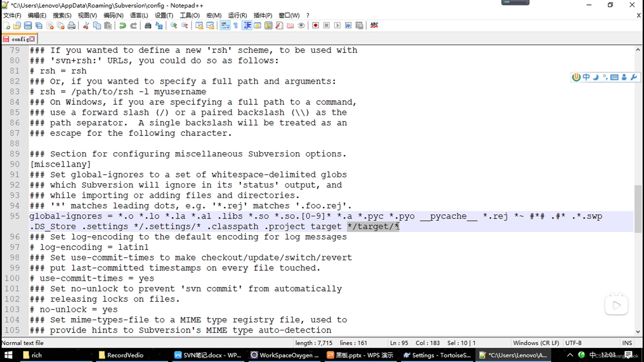644x362 pixels.
Task: Toggle show all characters pilcrow
Action: click(236, 25)
